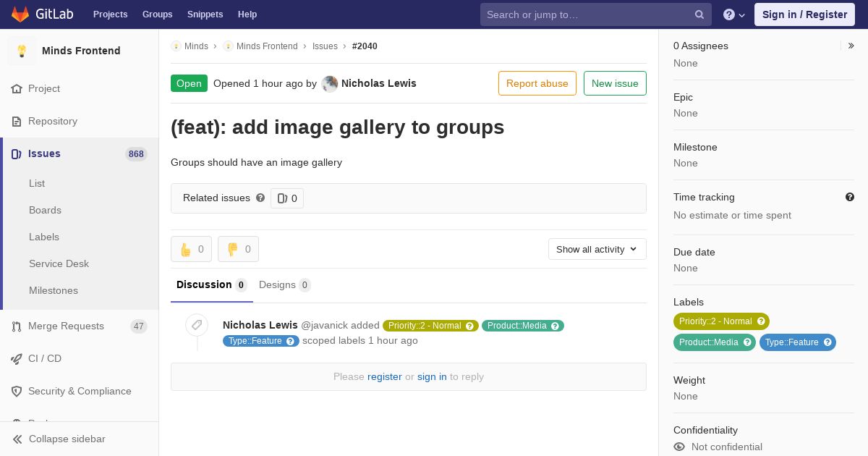This screenshot has height=456, width=868.
Task: Collapse the right sidebar with the double chevron
Action: pyautogui.click(x=851, y=46)
